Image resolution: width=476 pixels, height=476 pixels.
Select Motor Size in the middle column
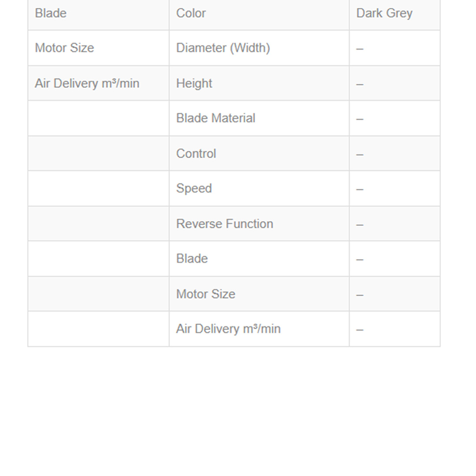[x=205, y=294]
